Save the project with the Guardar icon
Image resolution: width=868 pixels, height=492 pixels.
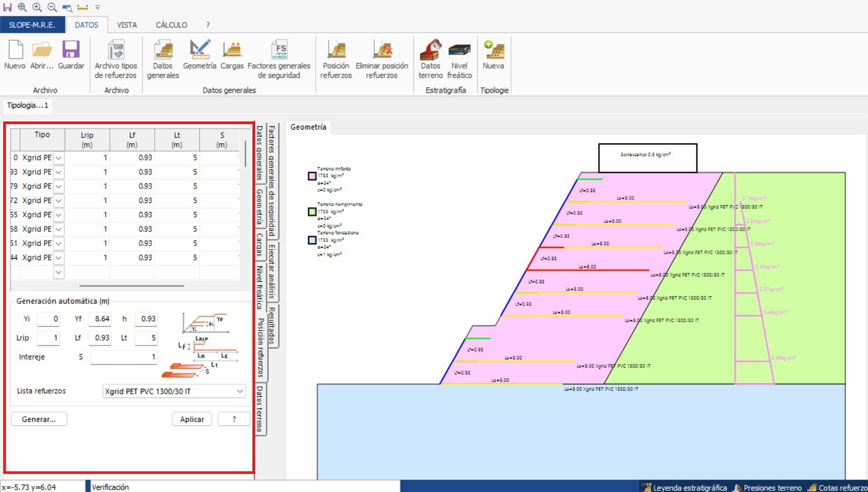coord(71,50)
